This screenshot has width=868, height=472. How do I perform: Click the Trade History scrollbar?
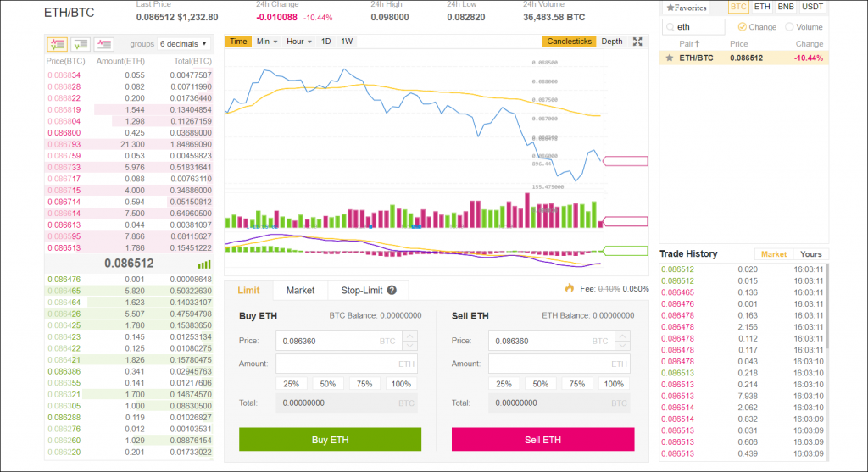point(827,305)
